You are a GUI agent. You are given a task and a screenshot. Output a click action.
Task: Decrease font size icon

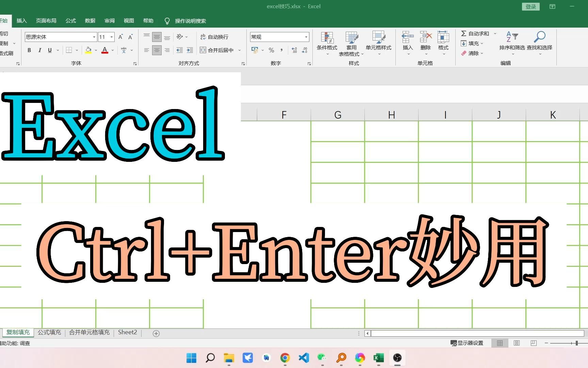[x=130, y=37]
